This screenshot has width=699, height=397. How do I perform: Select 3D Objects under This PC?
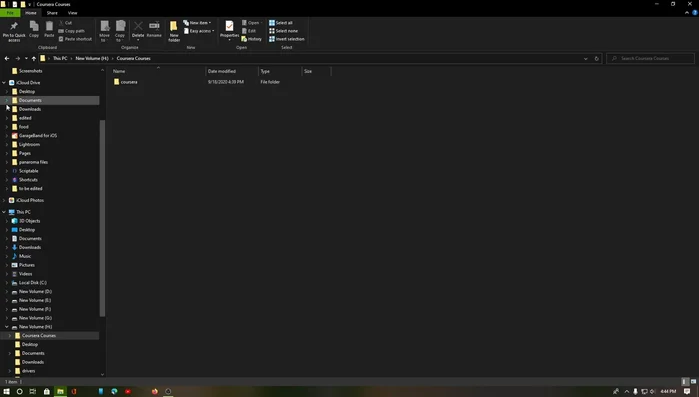tap(29, 221)
